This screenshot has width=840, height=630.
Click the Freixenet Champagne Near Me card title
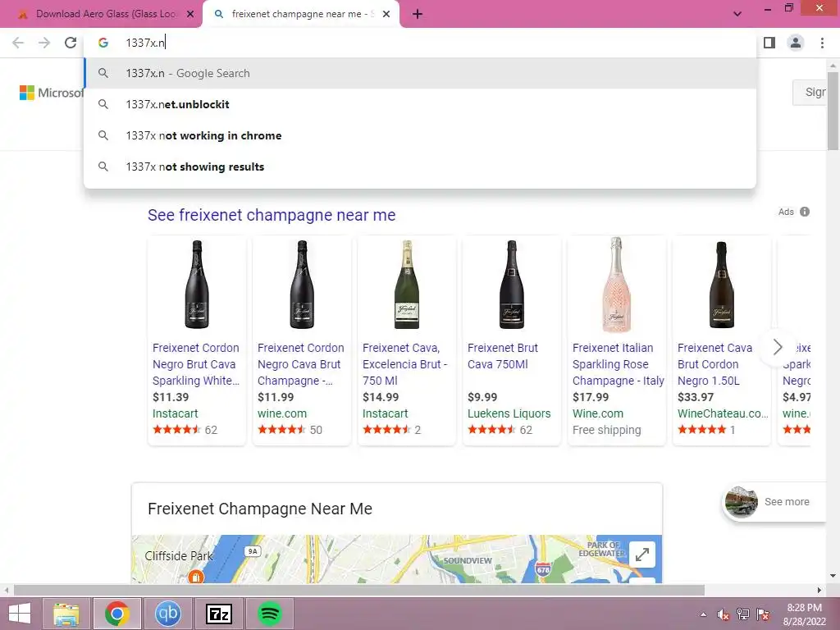(x=260, y=509)
